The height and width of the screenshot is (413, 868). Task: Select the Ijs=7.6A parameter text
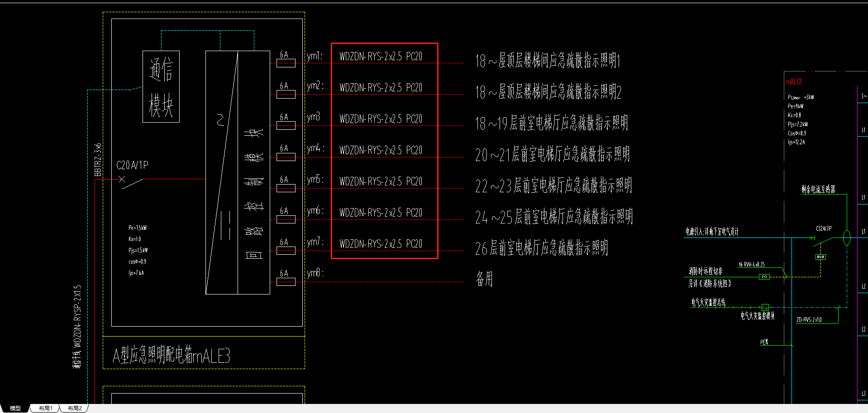coord(136,273)
